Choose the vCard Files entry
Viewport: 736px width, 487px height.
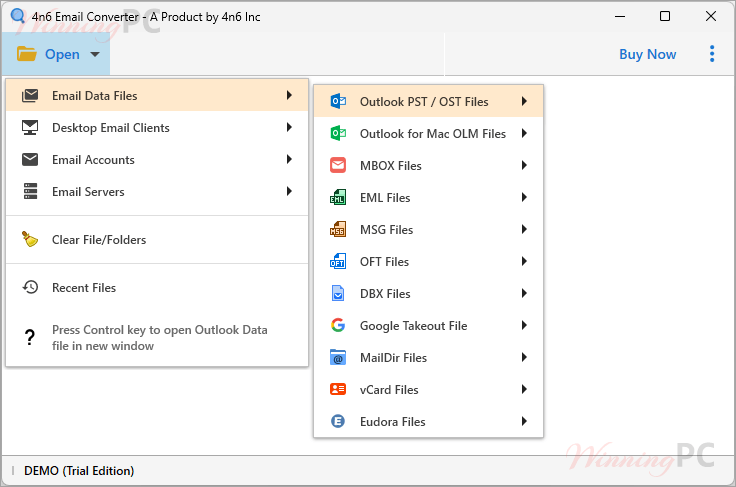[x=428, y=389]
